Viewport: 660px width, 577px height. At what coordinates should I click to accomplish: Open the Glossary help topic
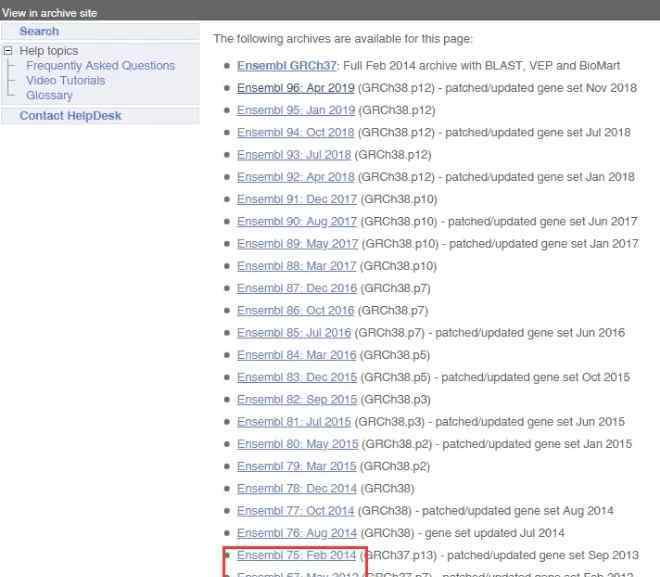click(x=49, y=96)
